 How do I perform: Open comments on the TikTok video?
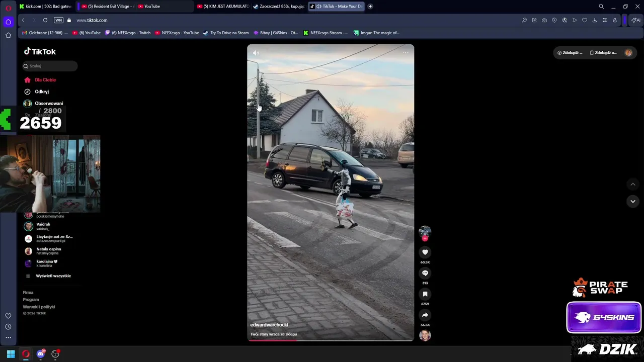click(x=425, y=273)
